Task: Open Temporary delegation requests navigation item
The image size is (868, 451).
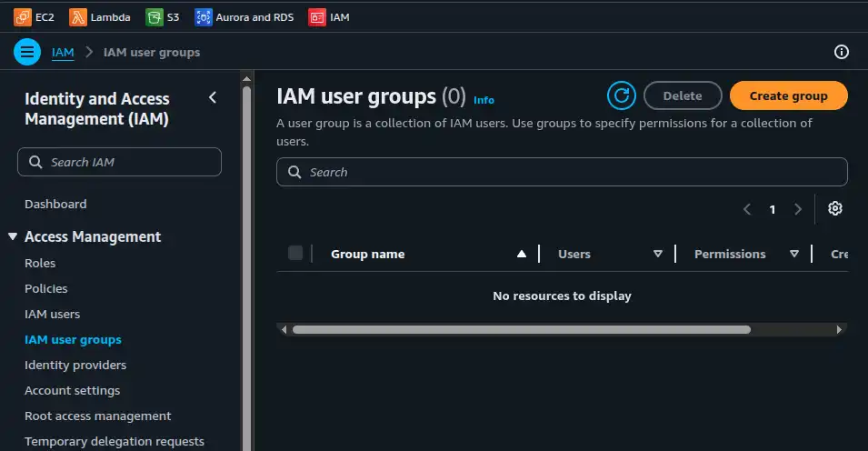Action: pyautogui.click(x=114, y=442)
